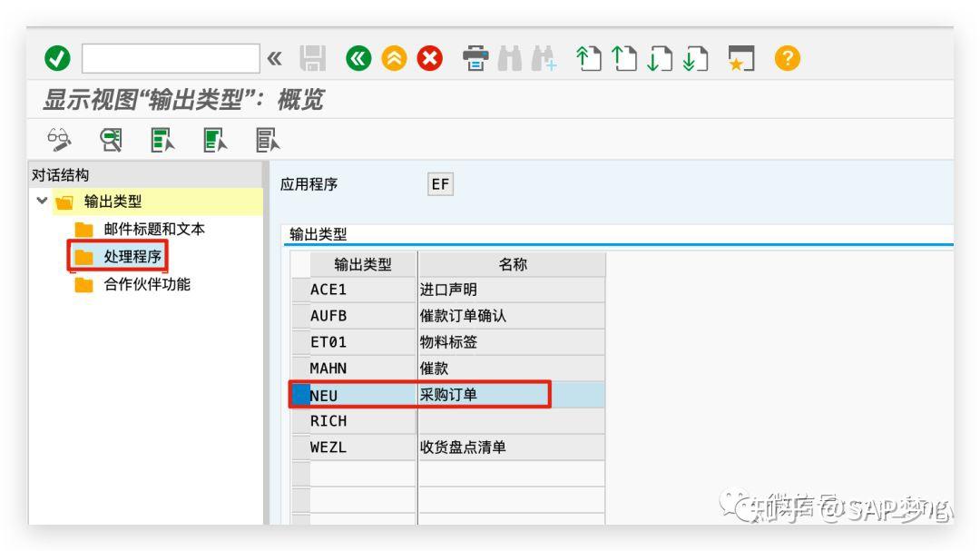Image resolution: width=980 pixels, height=551 pixels.
Task: Click the ACE1 output type cell
Action: (363, 290)
